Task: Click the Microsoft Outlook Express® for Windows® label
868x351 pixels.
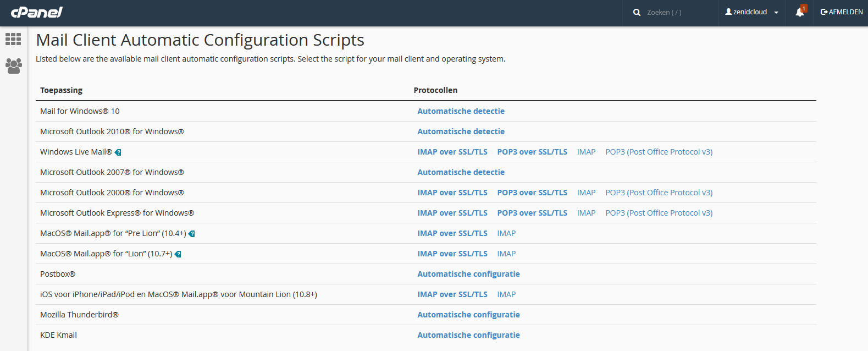Action: pos(117,213)
